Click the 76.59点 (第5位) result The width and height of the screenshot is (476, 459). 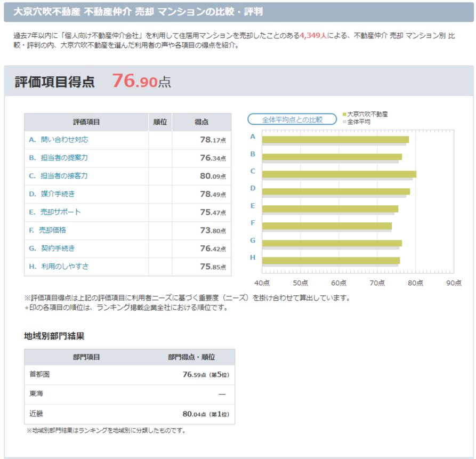206,375
